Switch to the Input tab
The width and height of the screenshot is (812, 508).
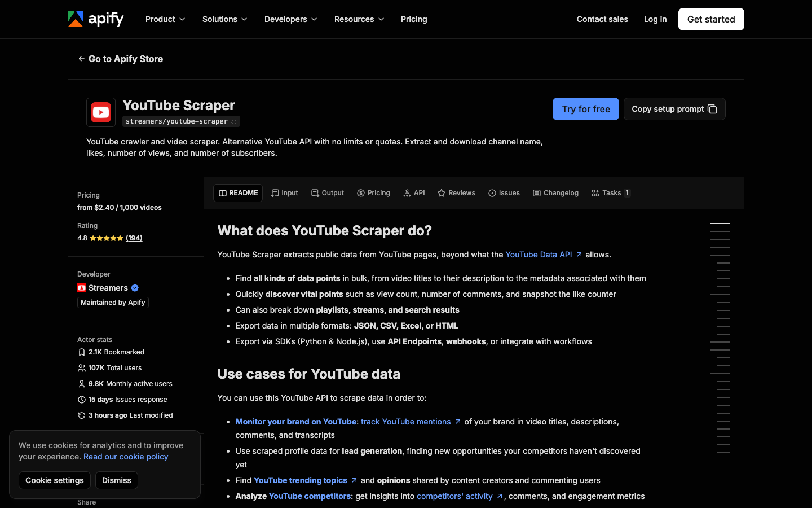point(285,193)
